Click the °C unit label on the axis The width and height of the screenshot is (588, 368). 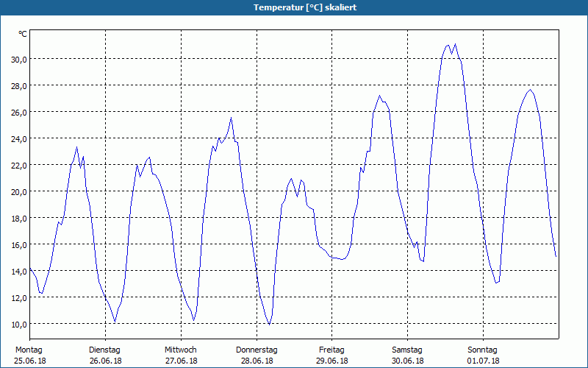click(23, 34)
